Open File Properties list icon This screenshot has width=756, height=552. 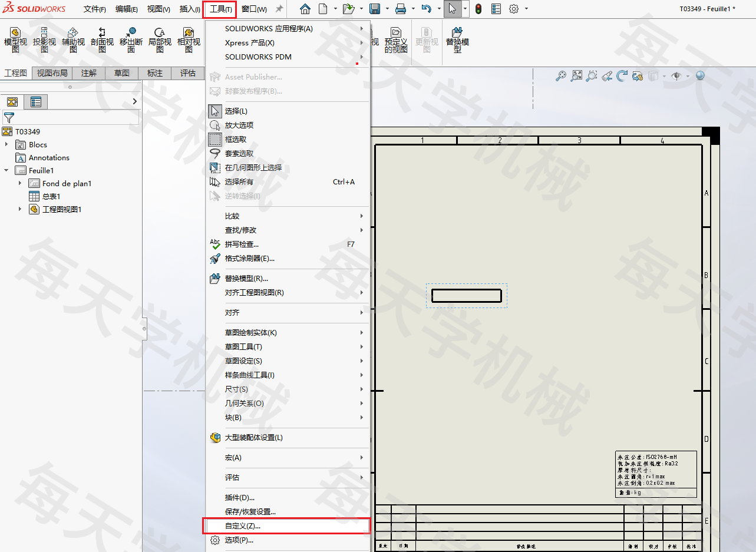click(496, 9)
